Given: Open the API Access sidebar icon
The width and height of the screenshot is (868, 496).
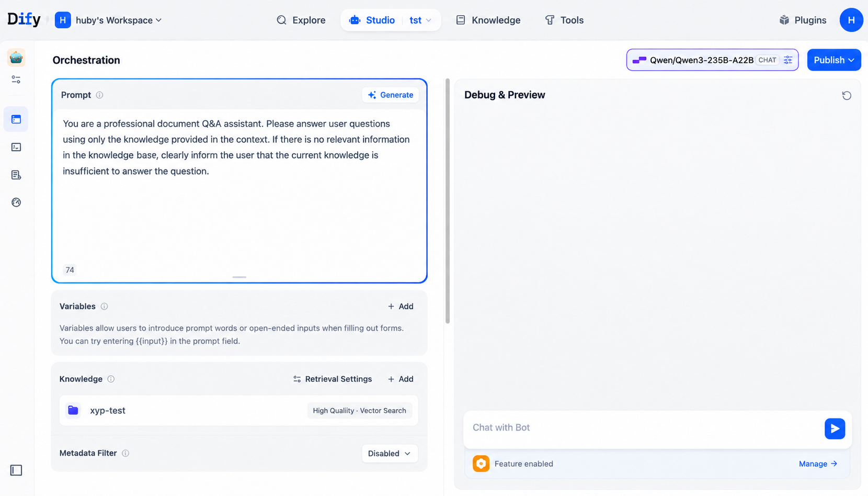Looking at the screenshot, I should [x=16, y=147].
